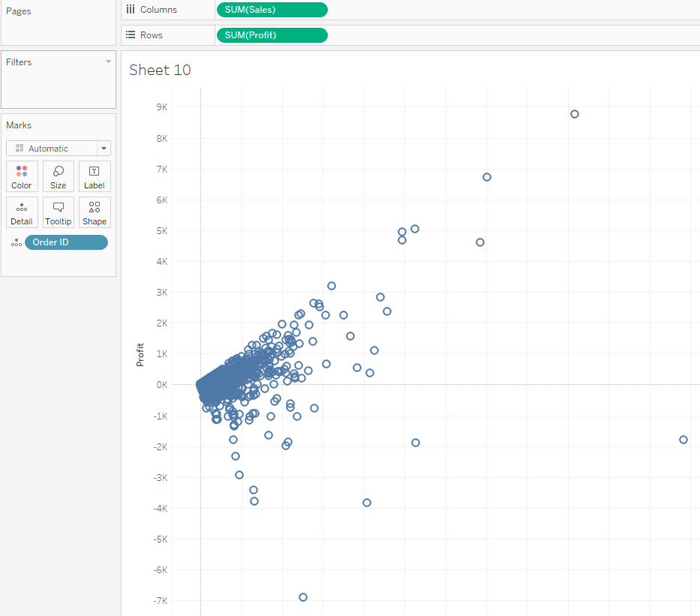This screenshot has height=616, width=700.
Task: Select the Detail marks button
Action: tap(22, 212)
